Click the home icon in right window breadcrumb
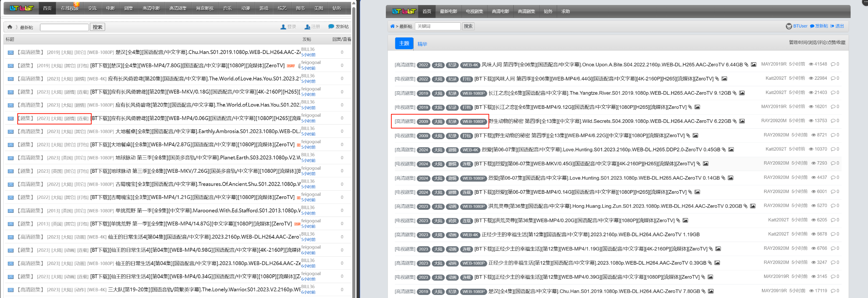This screenshot has height=298, width=868. click(392, 26)
